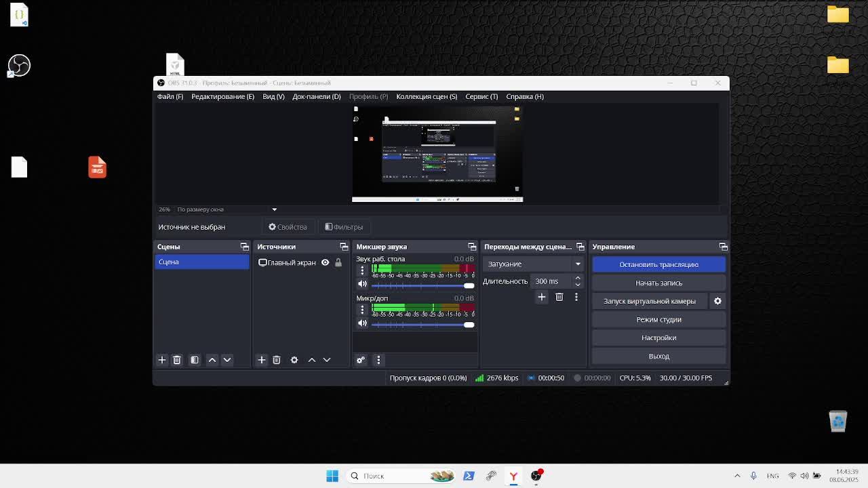The height and width of the screenshot is (488, 868).
Task: Open the Сервис (T) menu
Action: point(481,96)
